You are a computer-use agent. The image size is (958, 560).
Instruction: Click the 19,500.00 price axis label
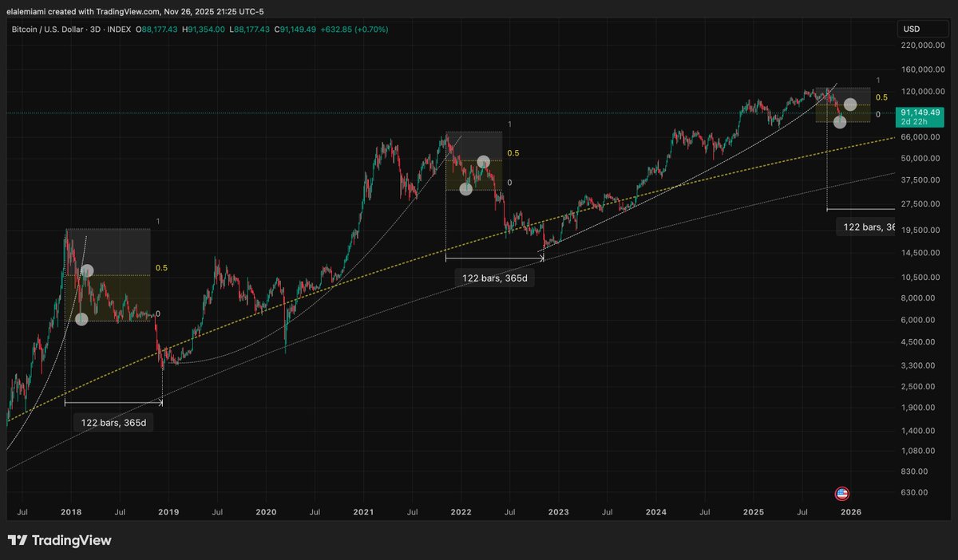point(921,230)
